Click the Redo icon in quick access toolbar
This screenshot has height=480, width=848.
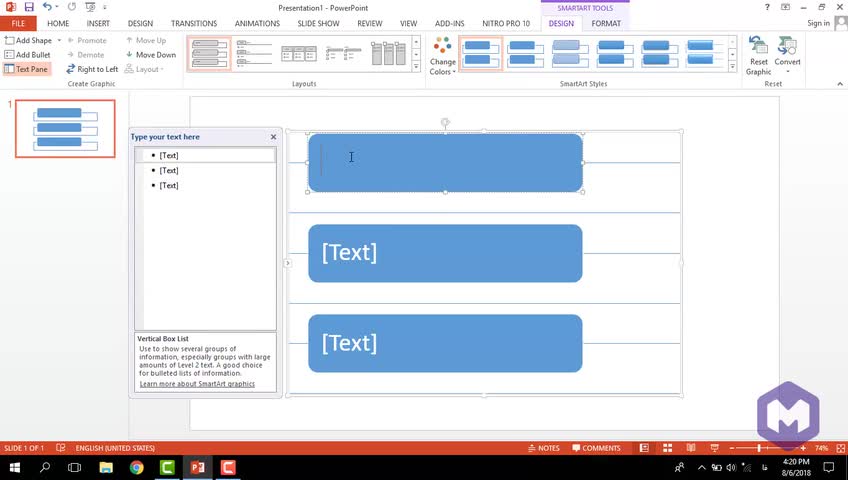72,7
